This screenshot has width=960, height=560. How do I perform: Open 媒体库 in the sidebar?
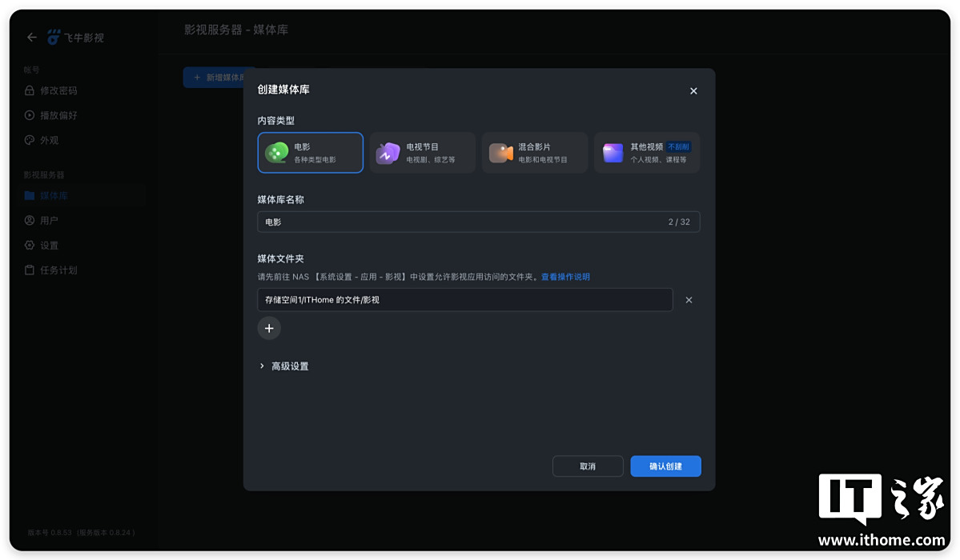54,196
